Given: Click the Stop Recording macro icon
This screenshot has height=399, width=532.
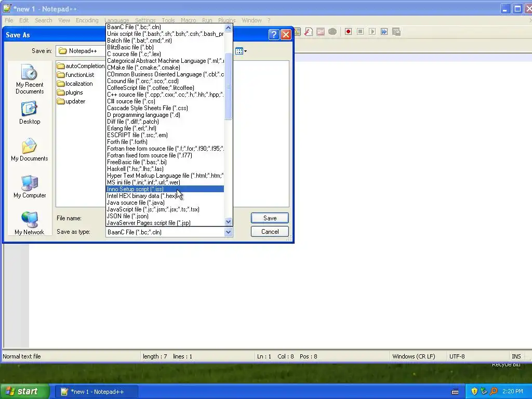Looking at the screenshot, I should coord(361,32).
